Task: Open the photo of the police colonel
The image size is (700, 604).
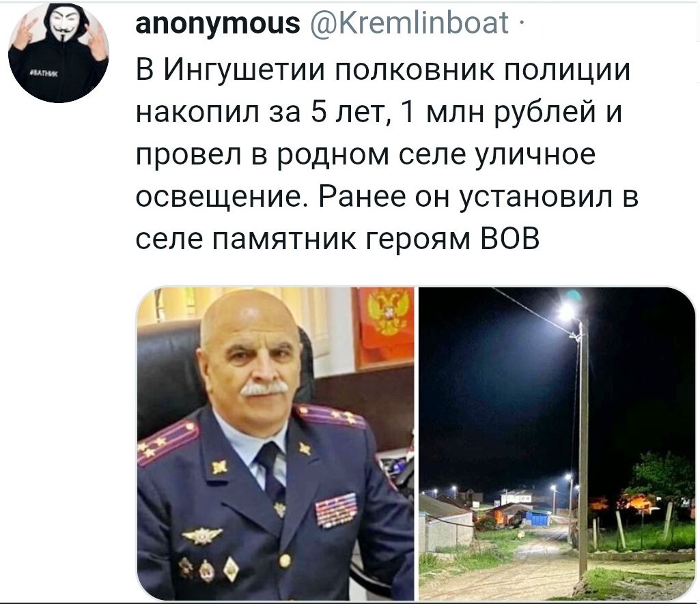Action: point(275,444)
